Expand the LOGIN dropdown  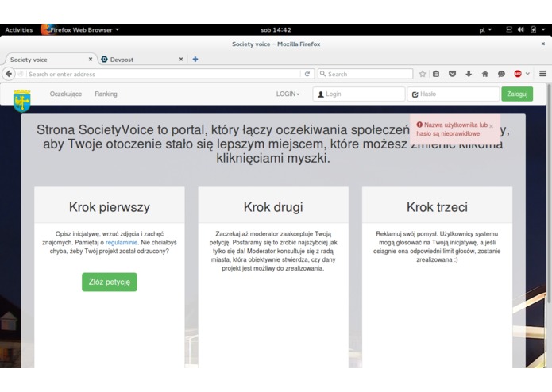pyautogui.click(x=288, y=94)
